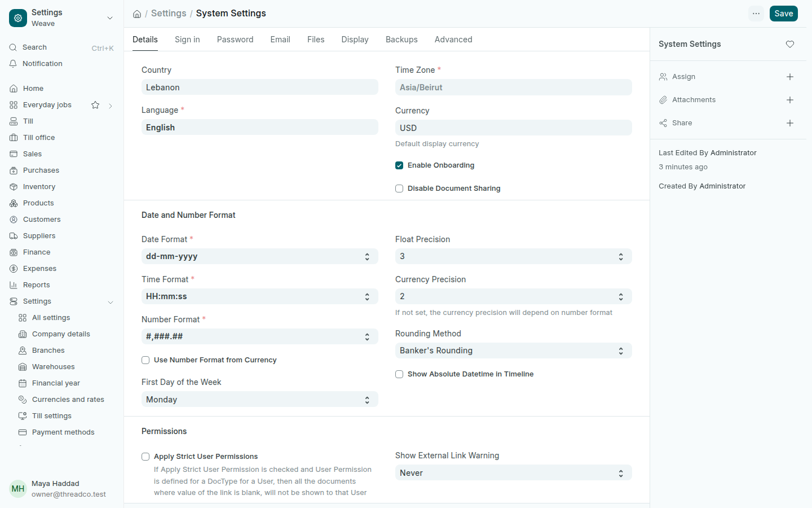
Task: Click the heart like icon
Action: 790,44
